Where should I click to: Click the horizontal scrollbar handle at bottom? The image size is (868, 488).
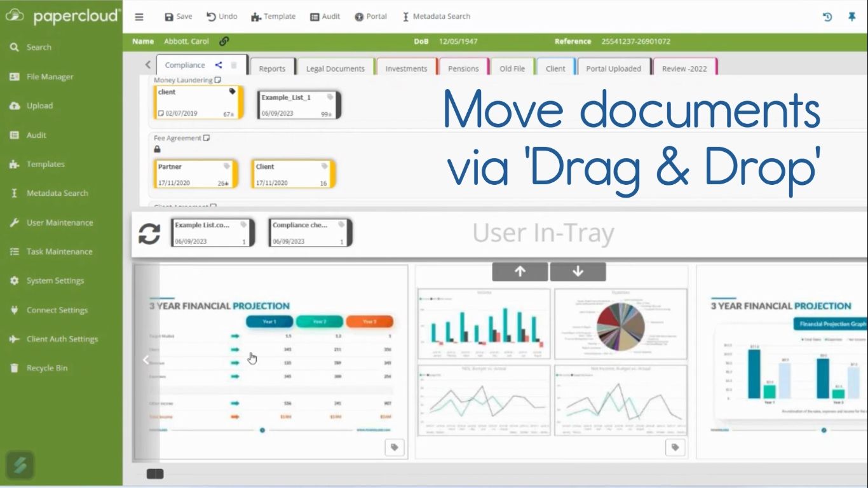(155, 473)
